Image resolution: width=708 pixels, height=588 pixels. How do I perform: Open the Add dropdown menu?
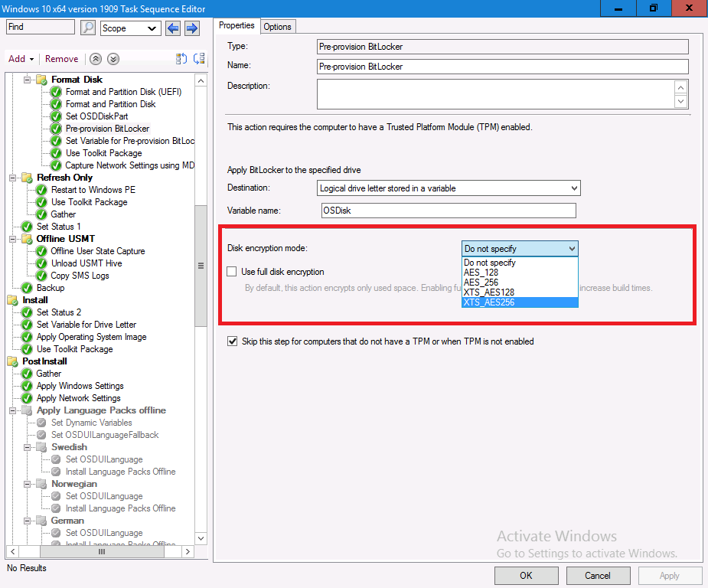coord(21,59)
